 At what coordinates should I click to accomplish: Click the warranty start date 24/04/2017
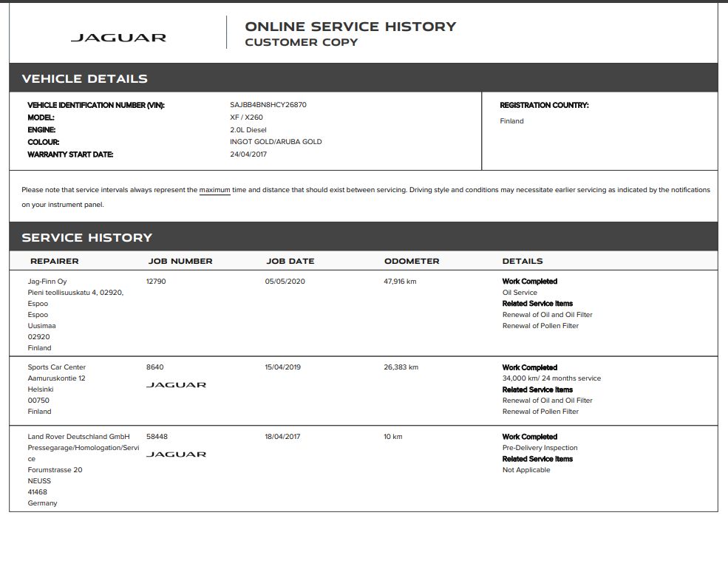point(248,154)
